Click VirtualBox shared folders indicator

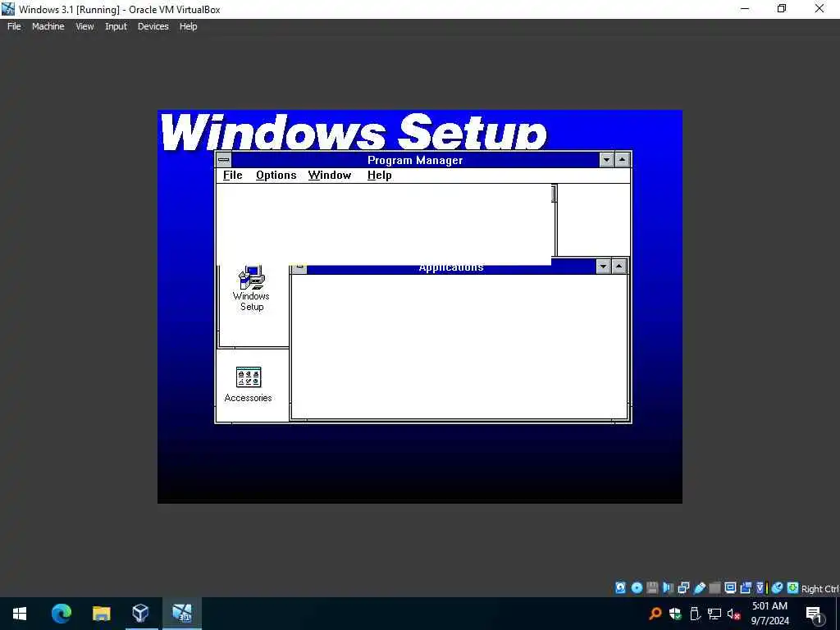coord(714,587)
